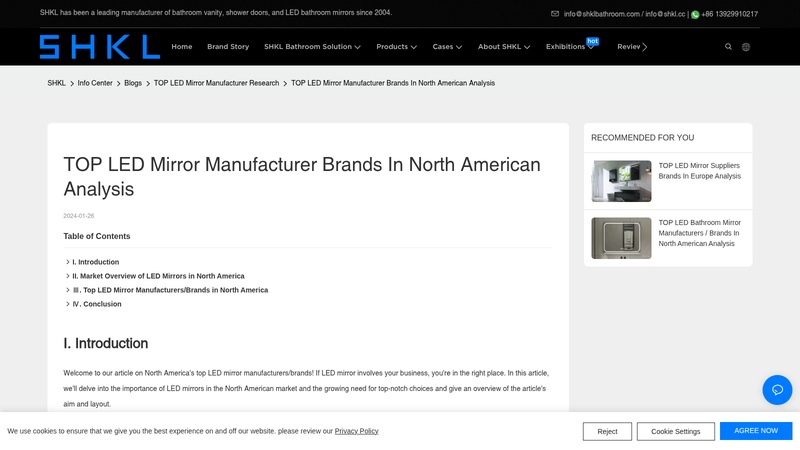This screenshot has width=800, height=450.
Task: Click the hot badge on Exhibitions
Action: (592, 41)
